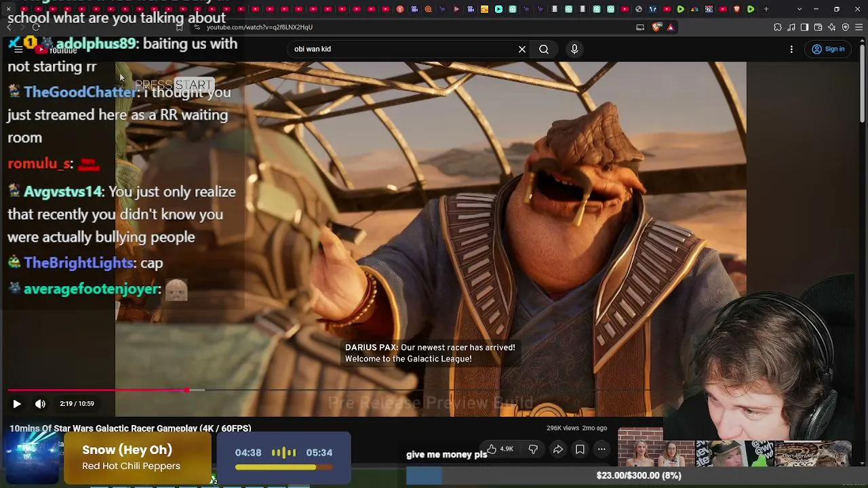This screenshot has height=488, width=868.
Task: Open the Brave Wallet icon
Action: coord(818,27)
